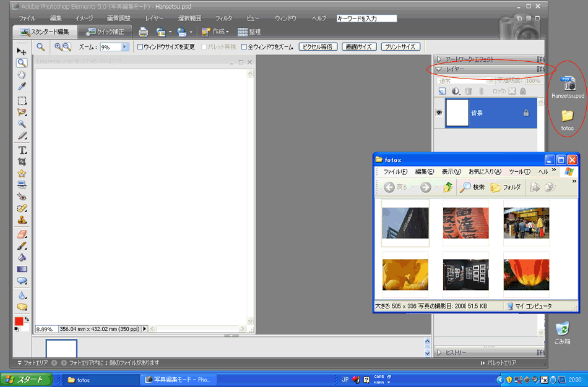Select the Paint Bucket tool

22,258
